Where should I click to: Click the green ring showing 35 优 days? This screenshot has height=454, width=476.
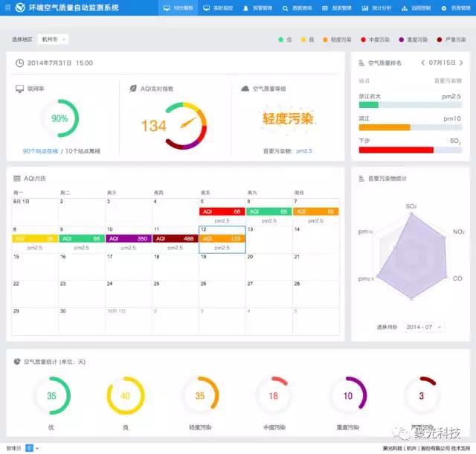[51, 396]
